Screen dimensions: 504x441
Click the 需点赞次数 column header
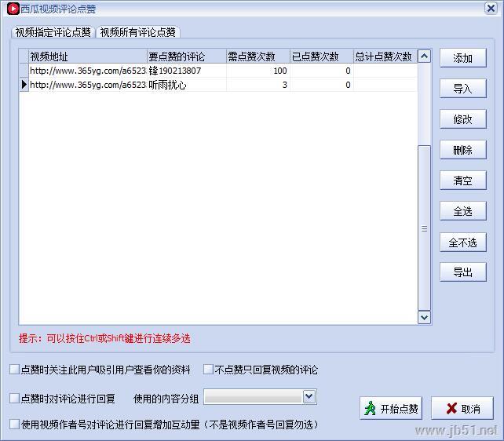[x=258, y=56]
